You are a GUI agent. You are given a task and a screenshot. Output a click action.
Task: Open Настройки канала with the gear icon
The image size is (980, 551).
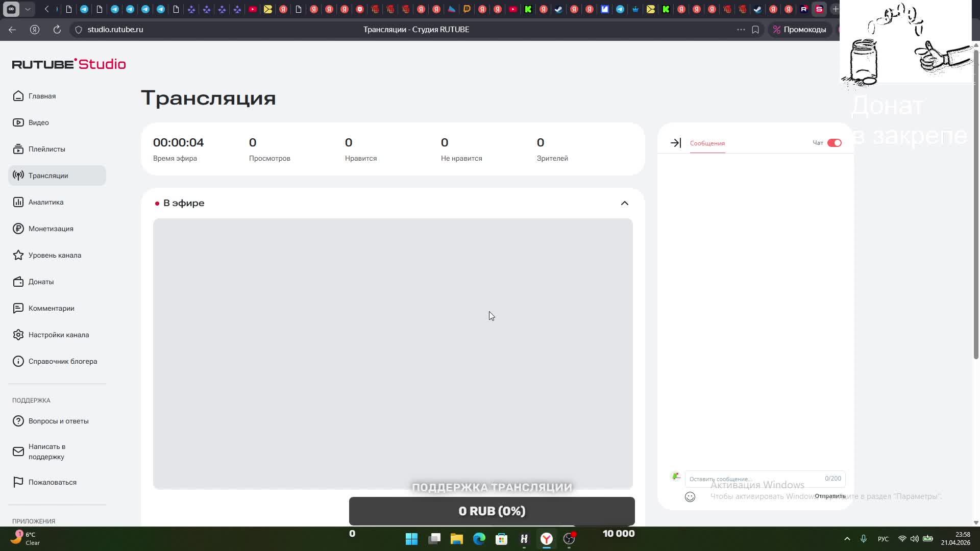click(18, 335)
